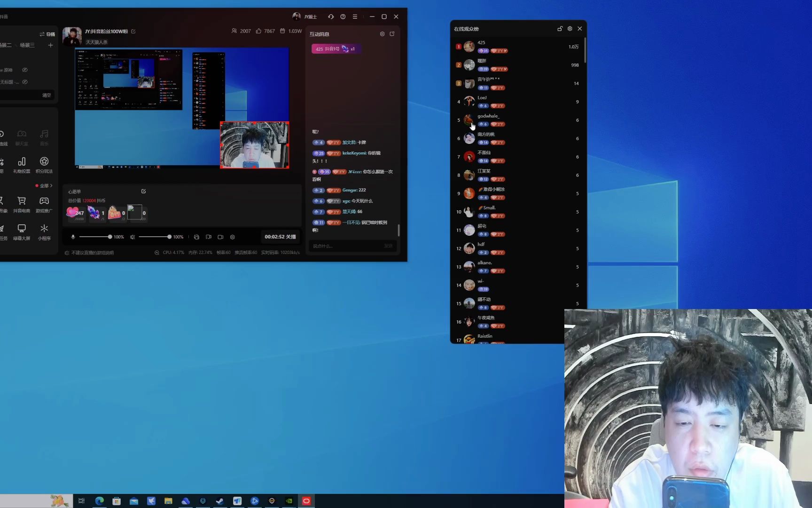Select viewer godwhale_ in audience ranking
This screenshot has width=812, height=508.
[x=518, y=120]
